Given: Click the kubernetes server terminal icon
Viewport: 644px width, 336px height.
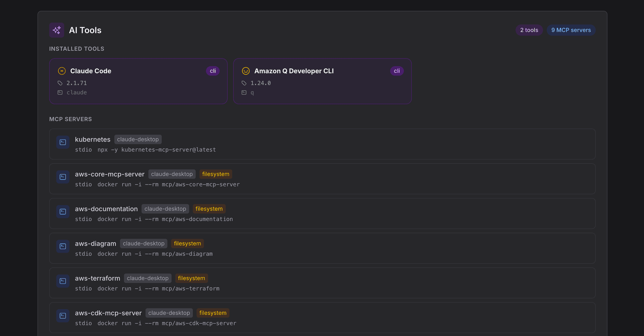Looking at the screenshot, I should click(x=62, y=142).
